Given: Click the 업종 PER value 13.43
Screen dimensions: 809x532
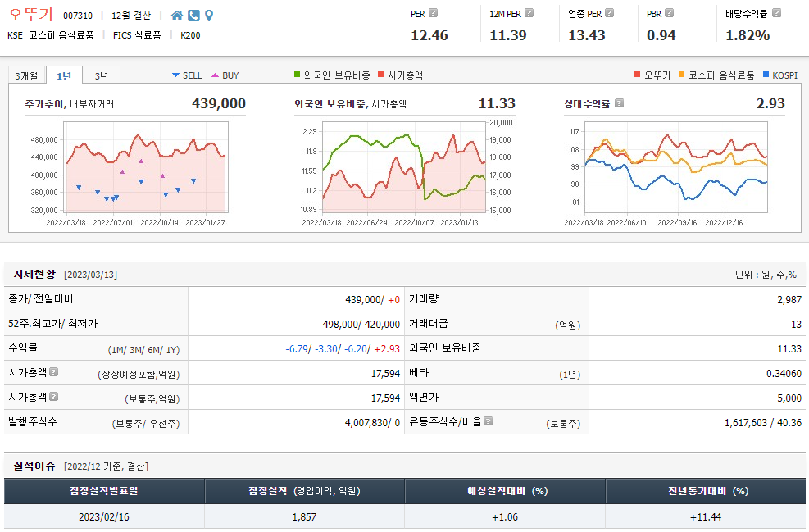Looking at the screenshot, I should tap(587, 35).
